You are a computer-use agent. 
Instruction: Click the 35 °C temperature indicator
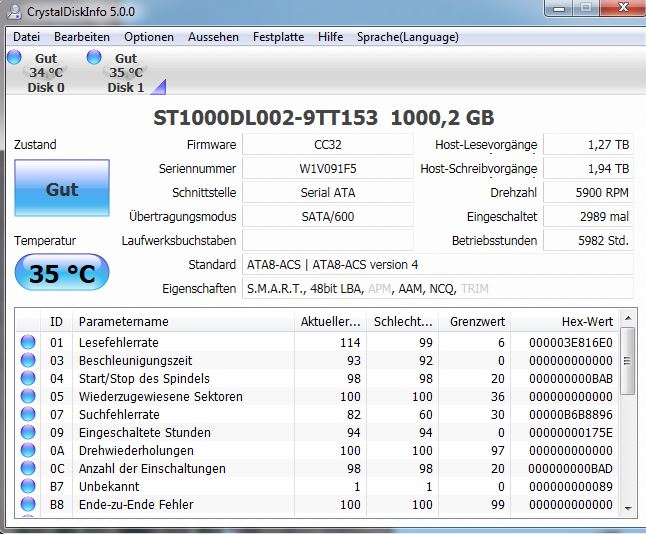(62, 273)
